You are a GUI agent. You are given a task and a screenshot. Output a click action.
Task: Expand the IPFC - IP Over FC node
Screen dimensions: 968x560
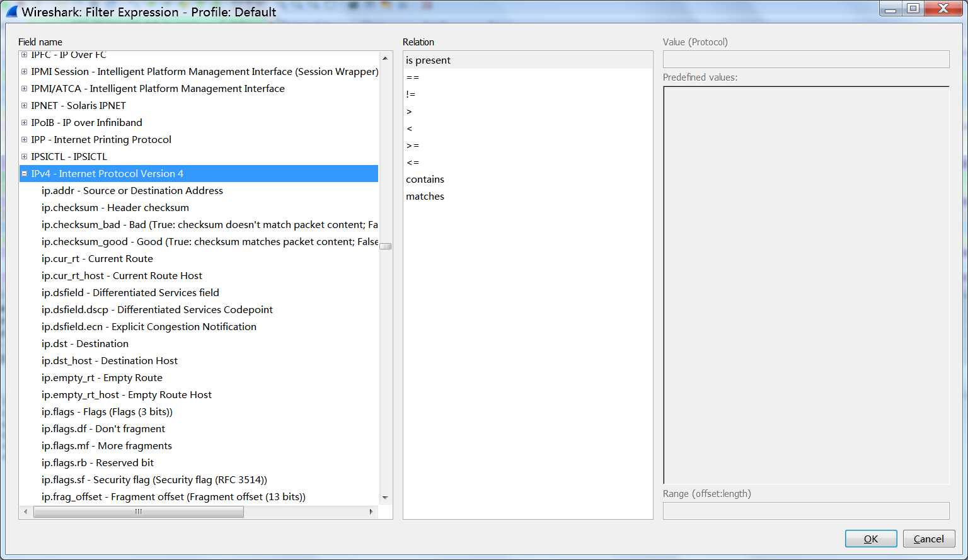click(24, 55)
